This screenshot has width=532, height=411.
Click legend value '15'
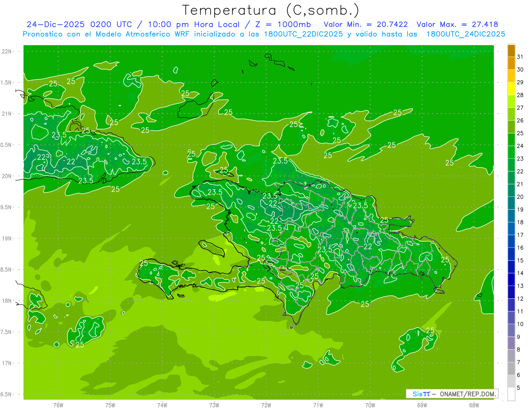coord(520,260)
